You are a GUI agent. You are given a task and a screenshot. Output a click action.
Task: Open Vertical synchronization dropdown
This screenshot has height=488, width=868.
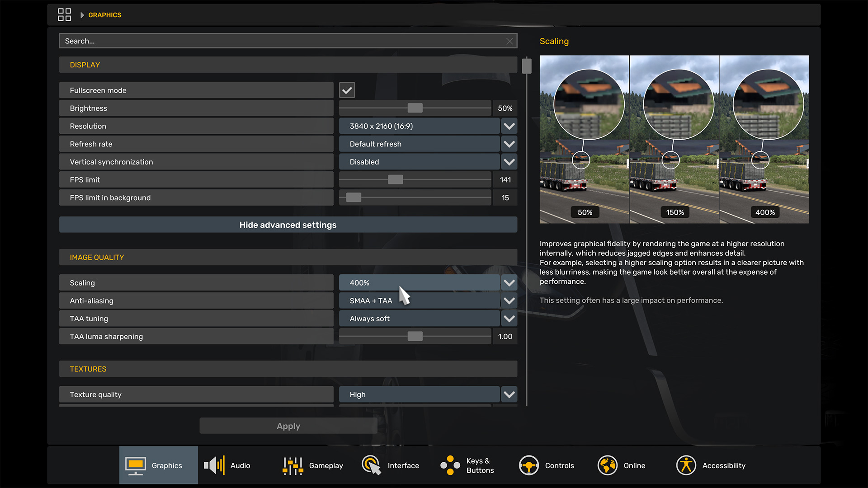[509, 162]
